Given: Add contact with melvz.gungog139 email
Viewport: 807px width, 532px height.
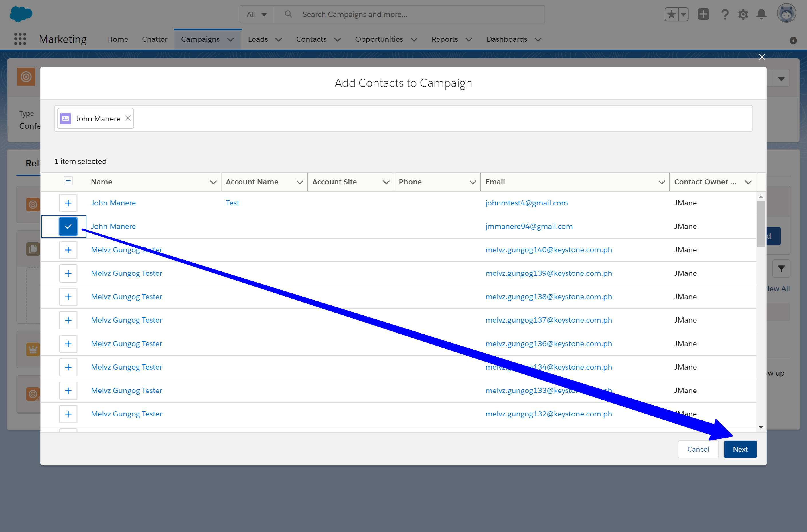Looking at the screenshot, I should tap(68, 273).
